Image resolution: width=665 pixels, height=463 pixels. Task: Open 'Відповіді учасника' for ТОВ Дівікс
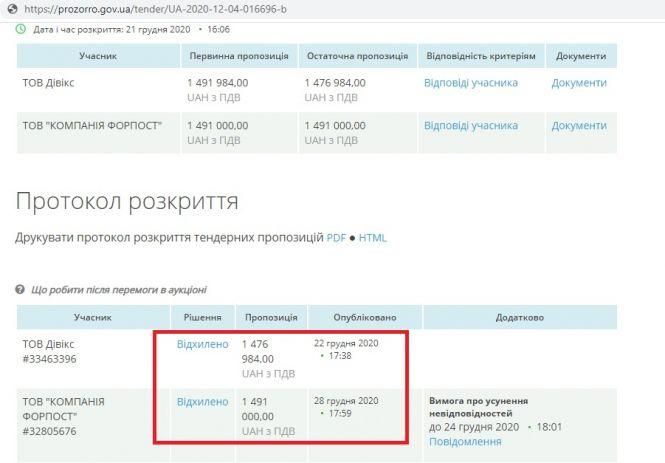pyautogui.click(x=471, y=83)
